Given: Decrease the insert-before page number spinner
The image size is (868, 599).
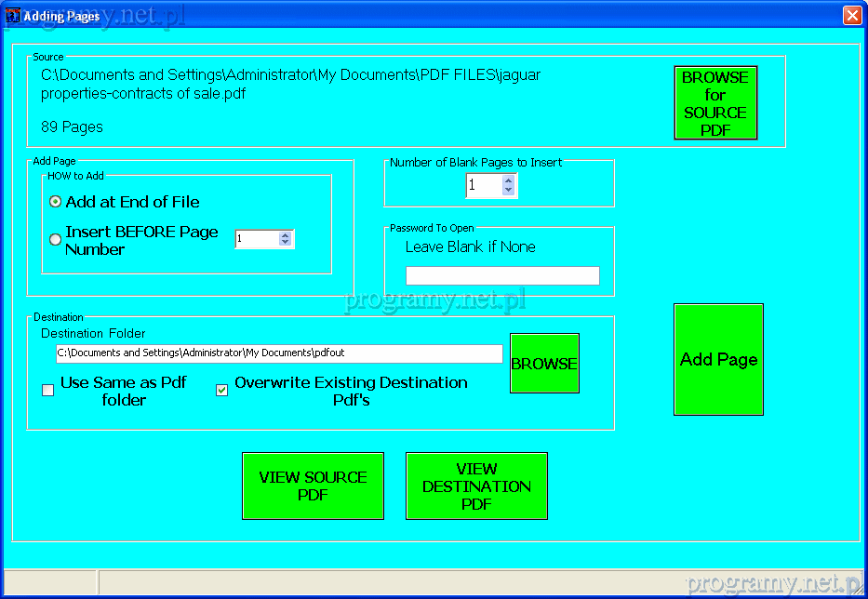Looking at the screenshot, I should click(285, 243).
